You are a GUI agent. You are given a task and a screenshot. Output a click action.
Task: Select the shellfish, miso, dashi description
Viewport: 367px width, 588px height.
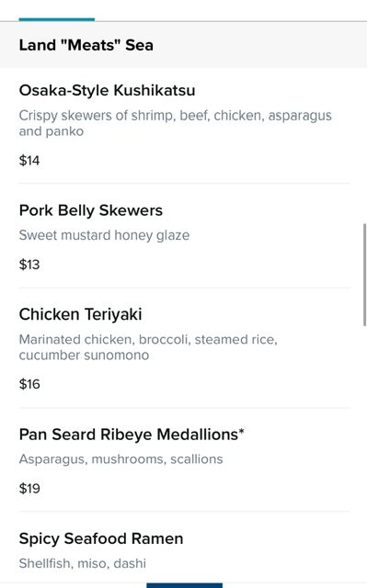tap(83, 563)
